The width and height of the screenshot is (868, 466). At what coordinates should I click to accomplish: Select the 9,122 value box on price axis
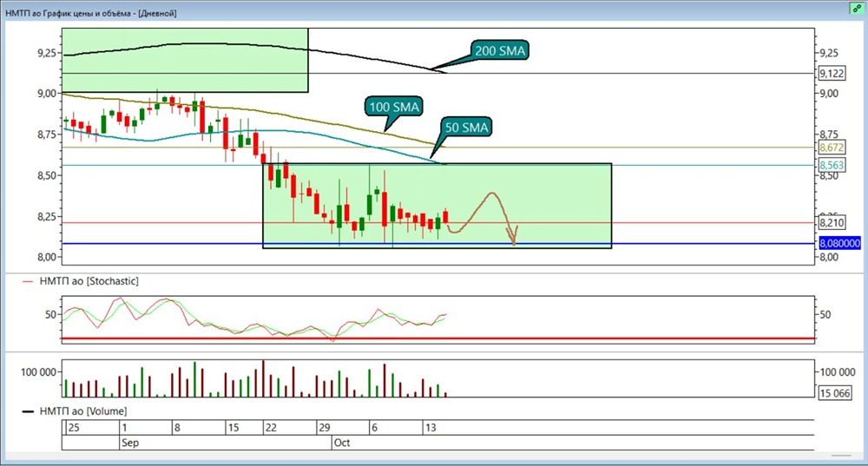[832, 73]
